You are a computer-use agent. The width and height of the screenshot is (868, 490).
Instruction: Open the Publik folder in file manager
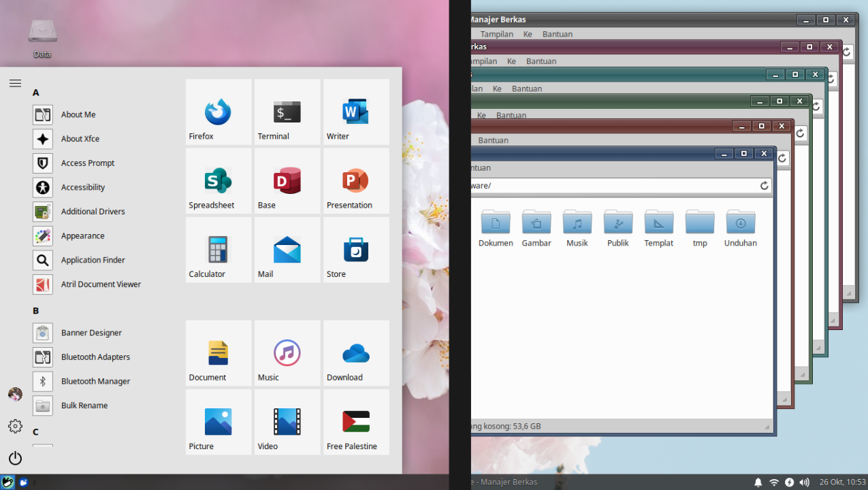(618, 229)
